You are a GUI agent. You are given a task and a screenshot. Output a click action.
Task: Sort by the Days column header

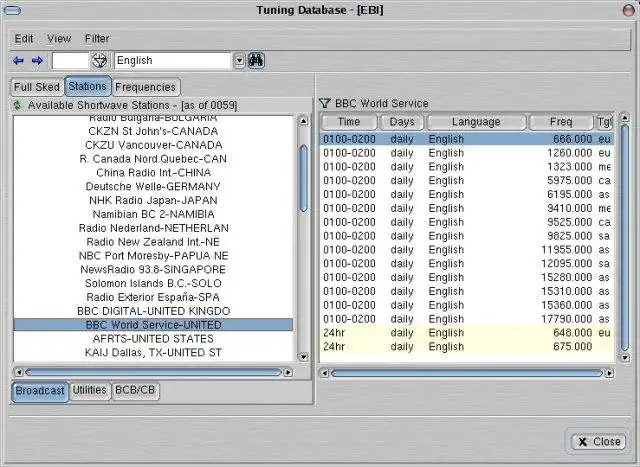[x=402, y=122]
